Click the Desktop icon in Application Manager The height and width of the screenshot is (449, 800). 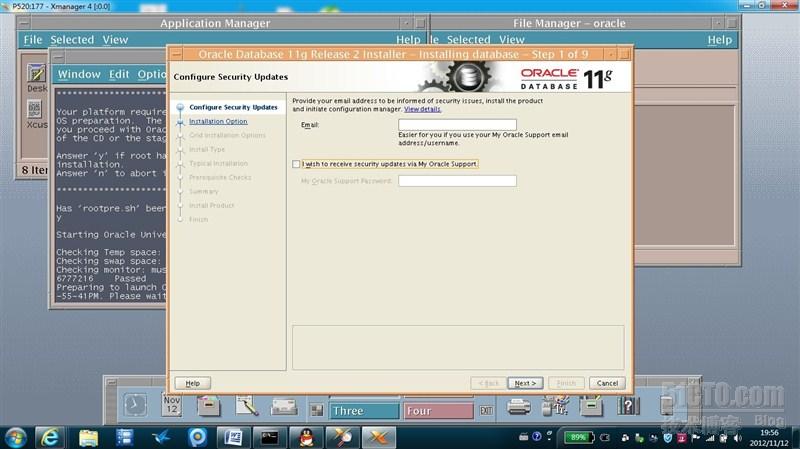tap(37, 78)
